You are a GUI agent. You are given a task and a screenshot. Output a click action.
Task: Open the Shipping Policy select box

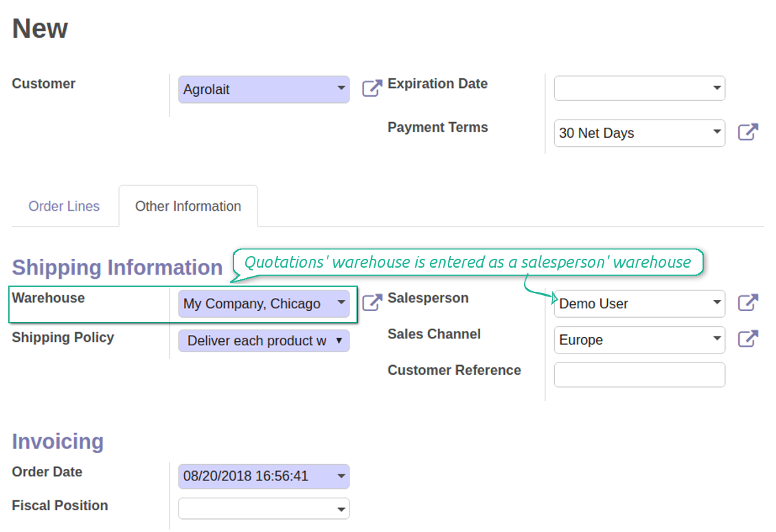(264, 340)
